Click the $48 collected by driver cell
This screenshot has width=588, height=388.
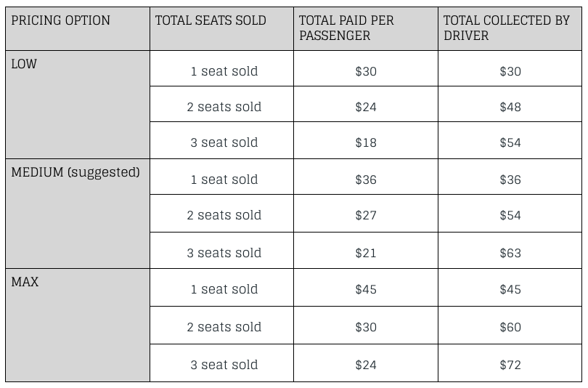pos(510,107)
